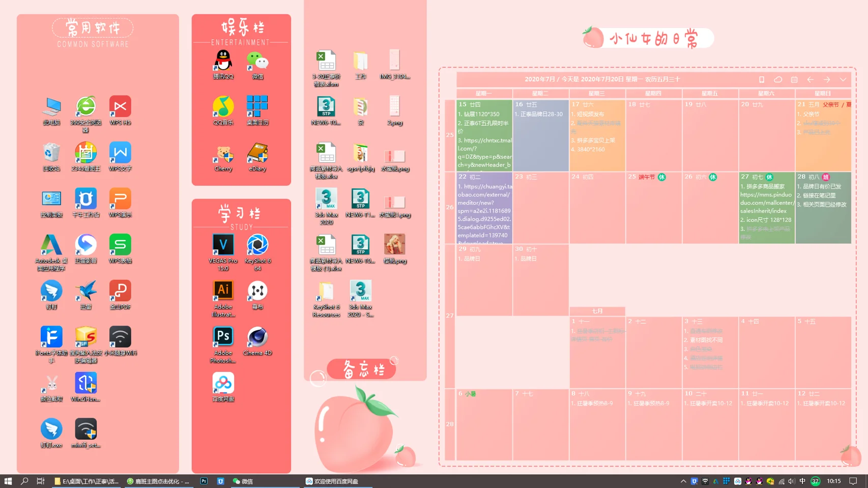The height and width of the screenshot is (488, 868).
Task: Go to next month with the right arrow
Action: coord(827,79)
